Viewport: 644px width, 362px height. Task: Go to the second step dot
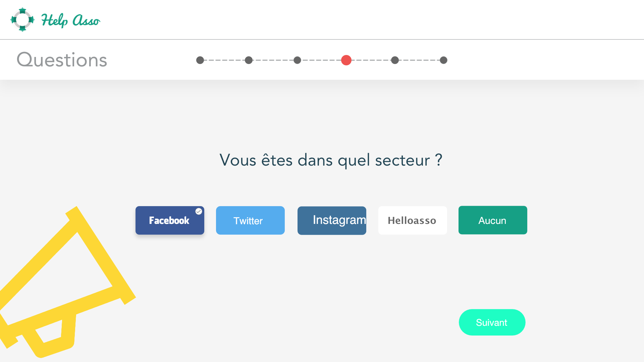pyautogui.click(x=249, y=60)
